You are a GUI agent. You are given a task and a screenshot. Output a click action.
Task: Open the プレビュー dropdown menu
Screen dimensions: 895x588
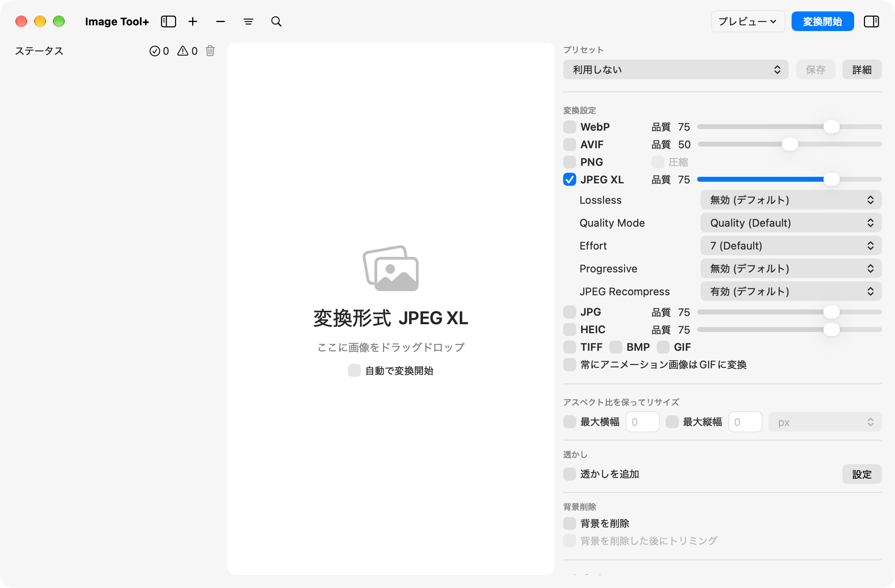pyautogui.click(x=748, y=21)
